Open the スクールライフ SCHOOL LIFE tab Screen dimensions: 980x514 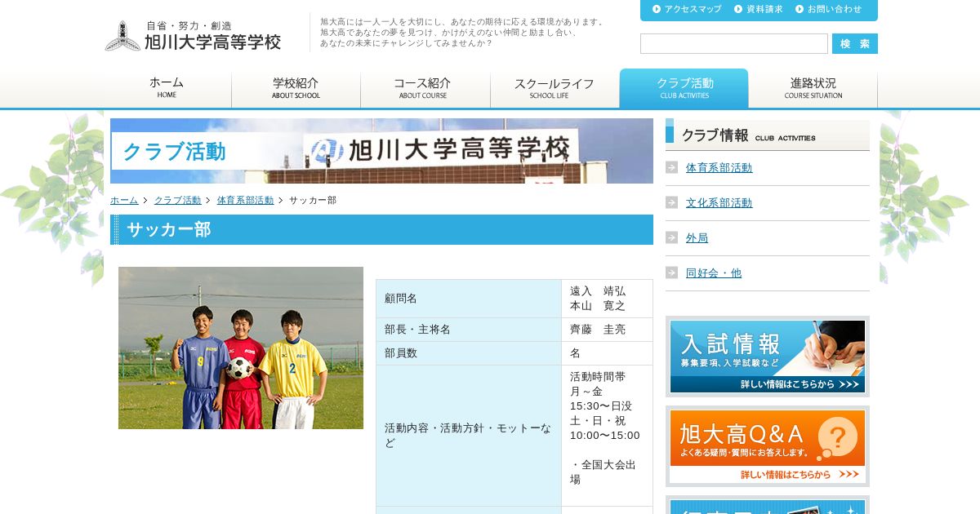554,88
